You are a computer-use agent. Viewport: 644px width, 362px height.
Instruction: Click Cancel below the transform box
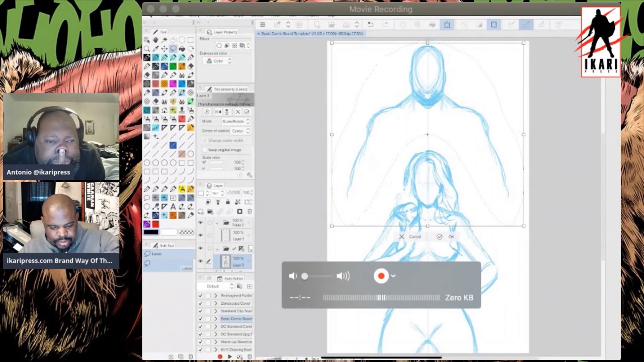tap(411, 237)
